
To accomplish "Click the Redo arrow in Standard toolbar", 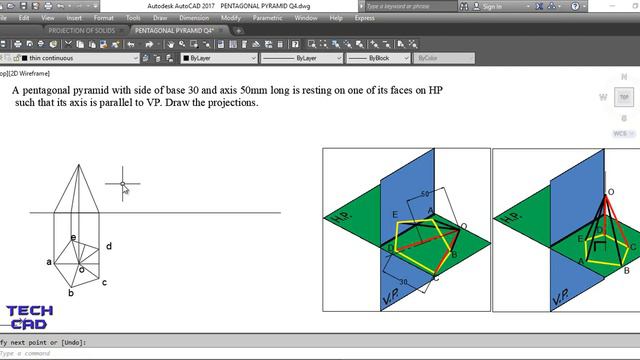I will tap(149, 44).
